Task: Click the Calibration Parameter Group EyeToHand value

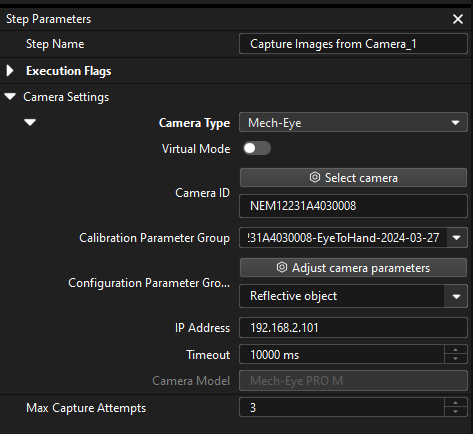Action: 343,238
